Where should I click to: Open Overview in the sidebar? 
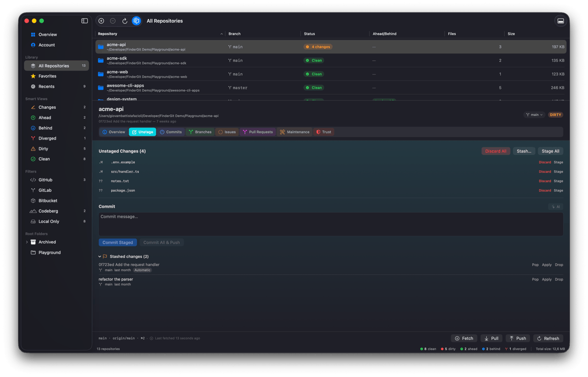[56, 35]
